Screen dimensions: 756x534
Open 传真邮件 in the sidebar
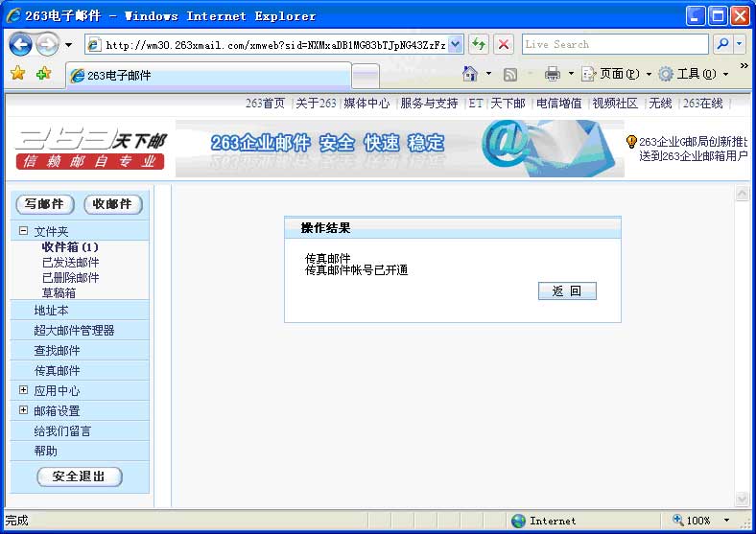[57, 371]
